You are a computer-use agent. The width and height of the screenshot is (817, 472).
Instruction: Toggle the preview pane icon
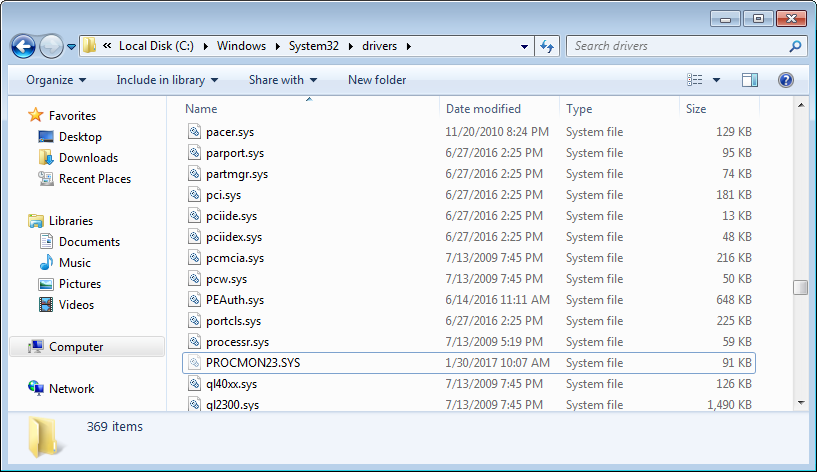point(750,80)
